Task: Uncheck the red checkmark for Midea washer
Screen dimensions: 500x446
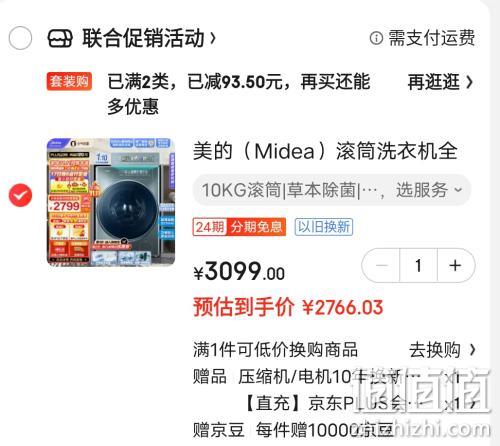Action: (20, 195)
